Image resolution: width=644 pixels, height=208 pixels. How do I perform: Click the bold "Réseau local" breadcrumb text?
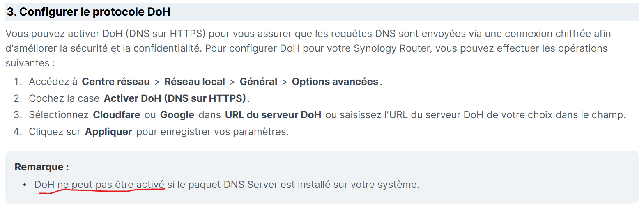(195, 82)
